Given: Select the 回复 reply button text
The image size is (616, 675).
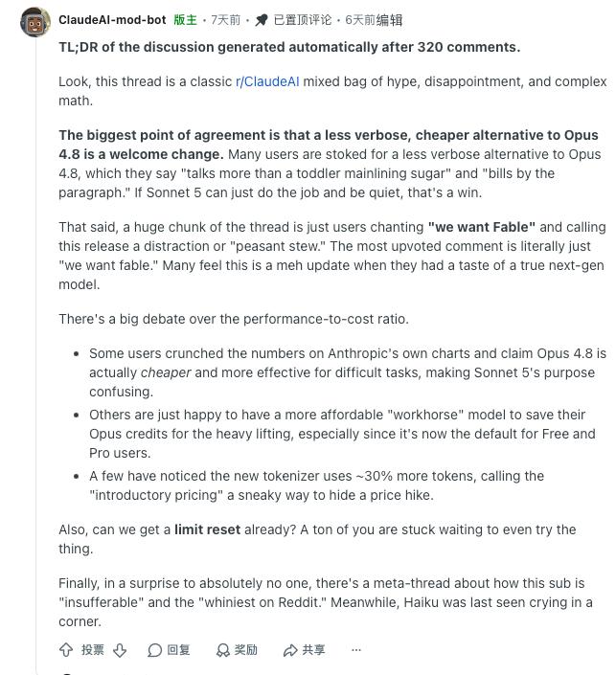Looking at the screenshot, I should [x=179, y=649].
